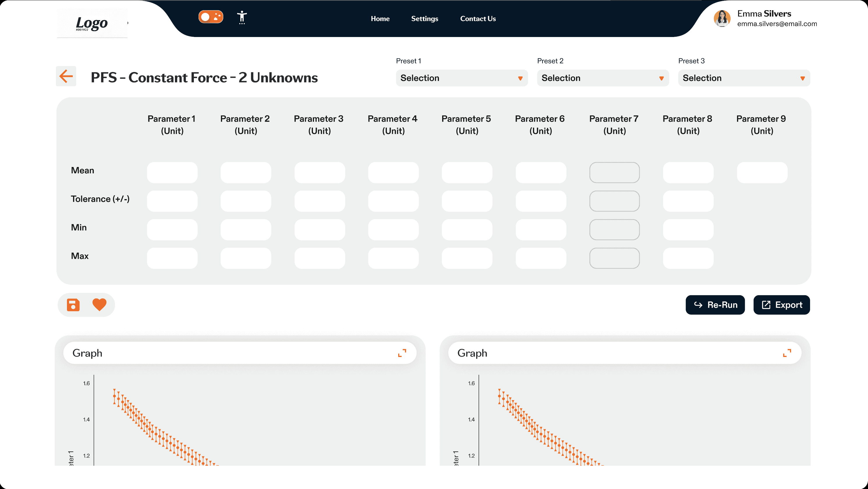868x489 pixels.
Task: Click the Logo image
Action: [x=92, y=23]
